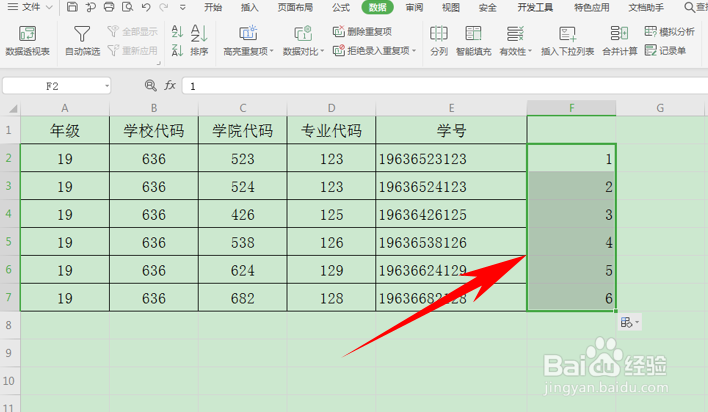Viewport: 708px width, 412px height.
Task: Select column F header
Action: coord(571,108)
